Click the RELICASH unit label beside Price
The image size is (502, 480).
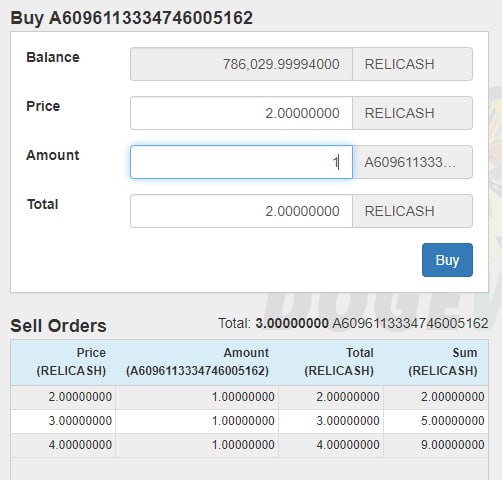413,113
